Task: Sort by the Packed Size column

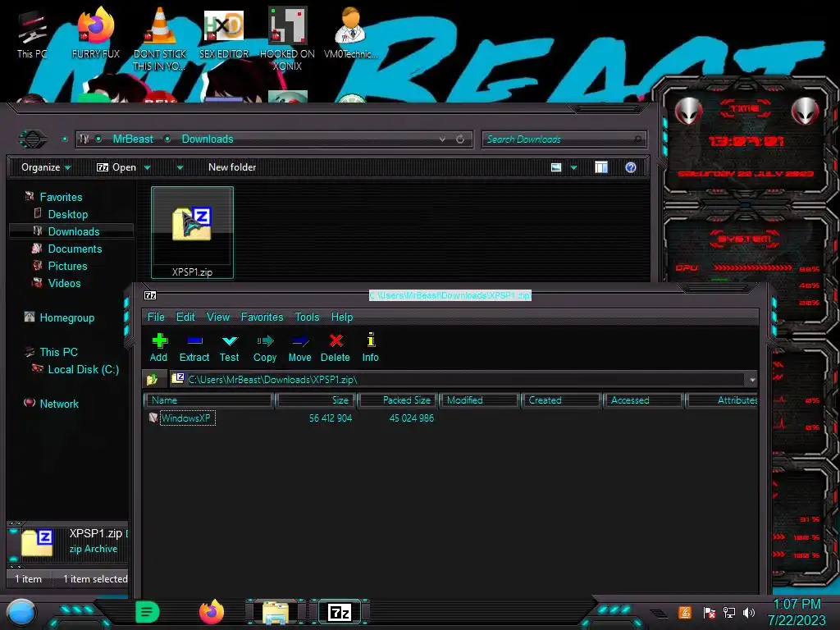Action: [x=398, y=400]
